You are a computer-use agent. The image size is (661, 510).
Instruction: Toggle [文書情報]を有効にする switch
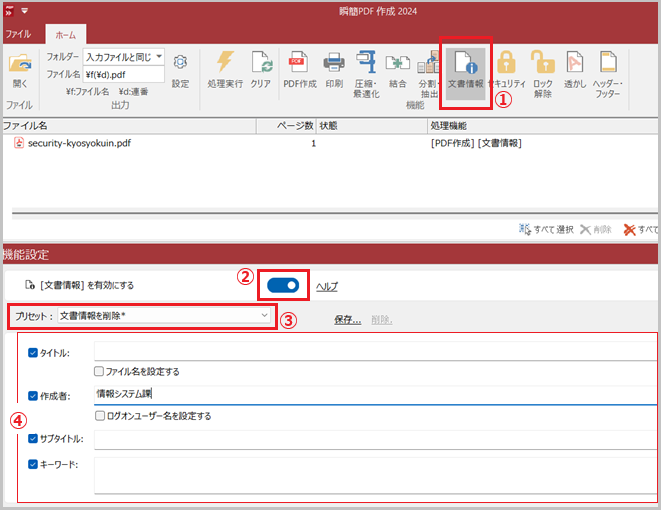pyautogui.click(x=283, y=285)
